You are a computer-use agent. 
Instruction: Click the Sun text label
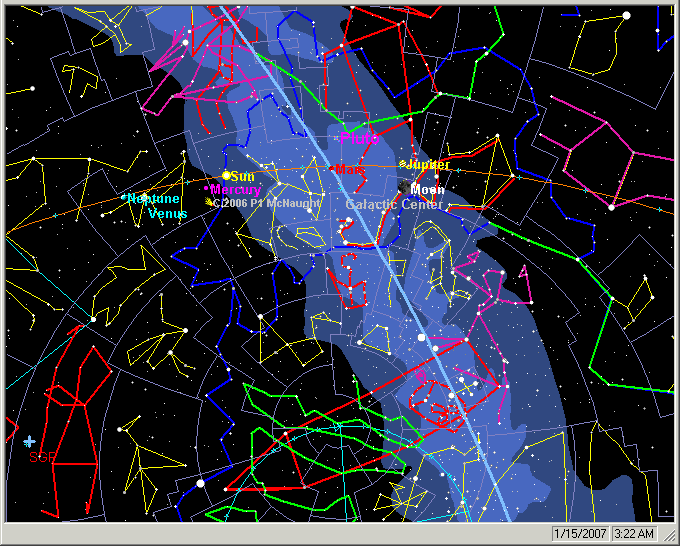[243, 177]
